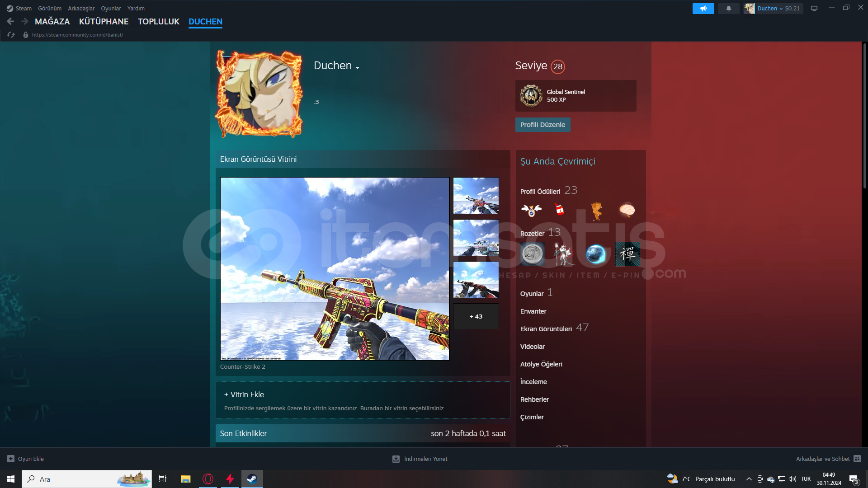The height and width of the screenshot is (488, 868).
Task: Open the Videolar link
Action: tap(532, 347)
